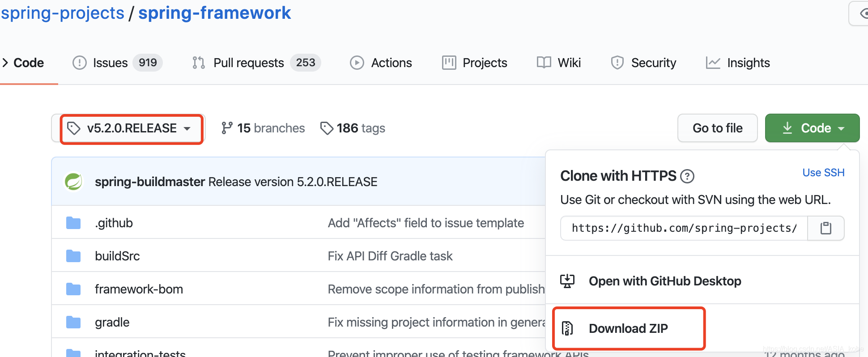
Task: Switch to the Code tab
Action: [23, 63]
